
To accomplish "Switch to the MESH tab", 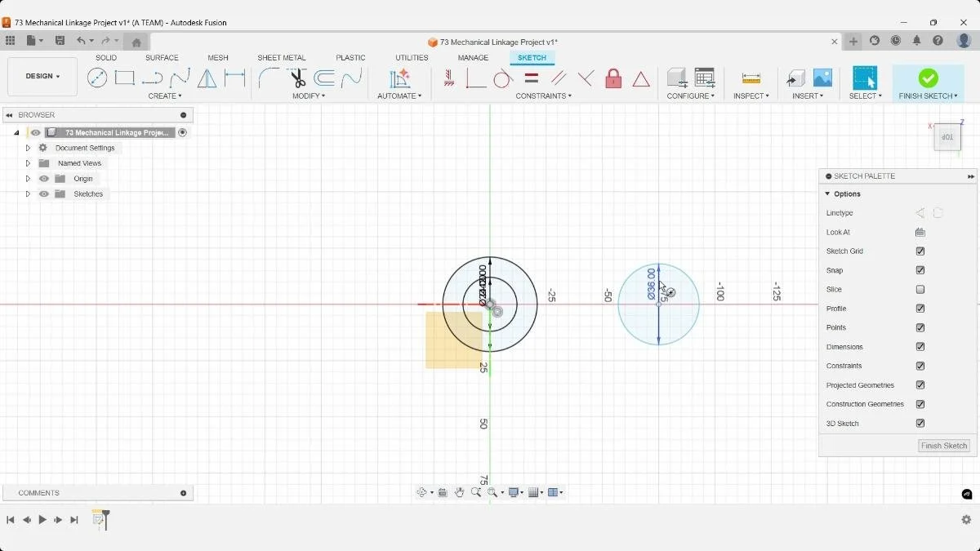I will (x=218, y=58).
